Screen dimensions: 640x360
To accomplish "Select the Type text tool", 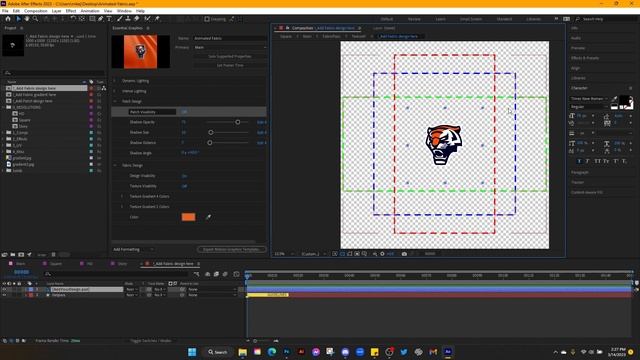I will pyautogui.click(x=109, y=19).
